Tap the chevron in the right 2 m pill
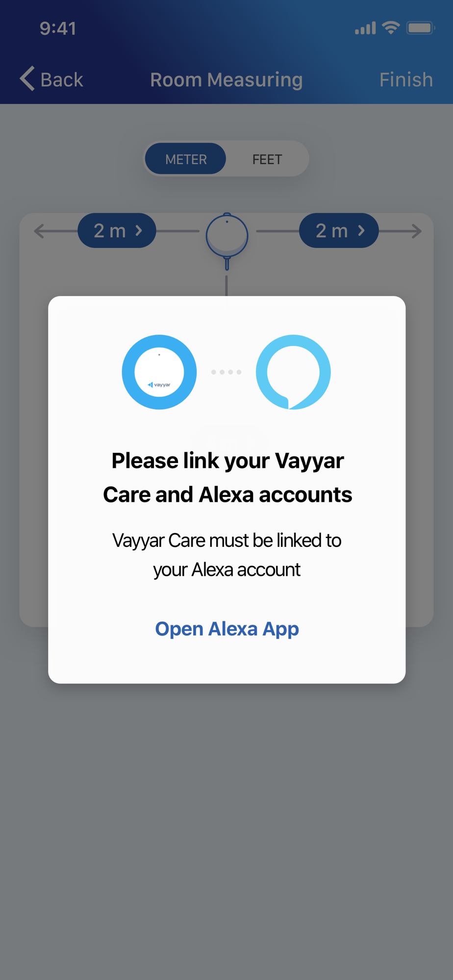 [x=361, y=230]
